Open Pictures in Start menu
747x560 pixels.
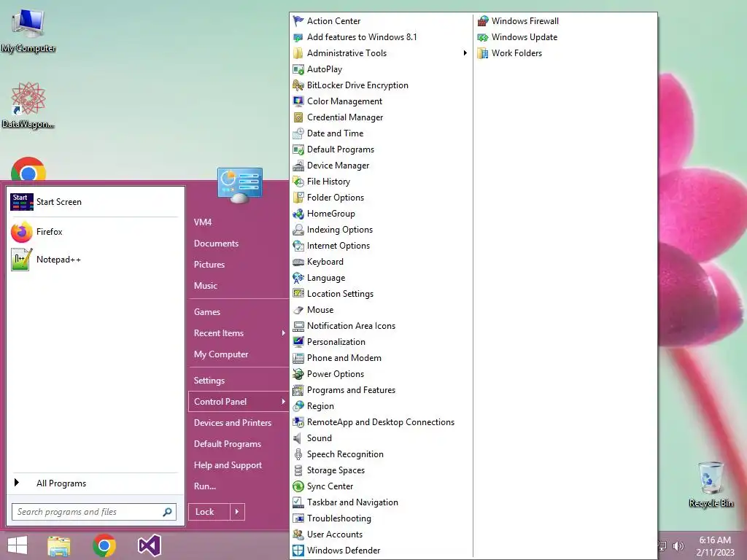click(209, 264)
